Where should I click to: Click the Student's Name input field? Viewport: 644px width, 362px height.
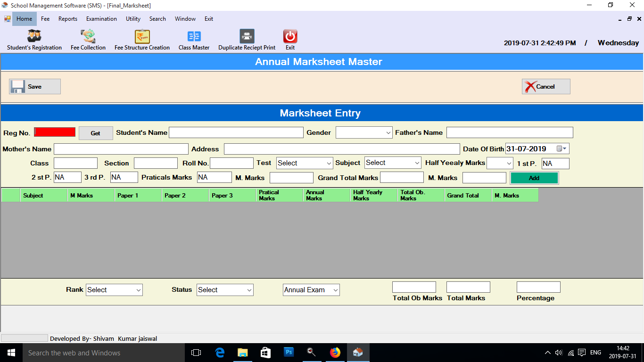236,132
